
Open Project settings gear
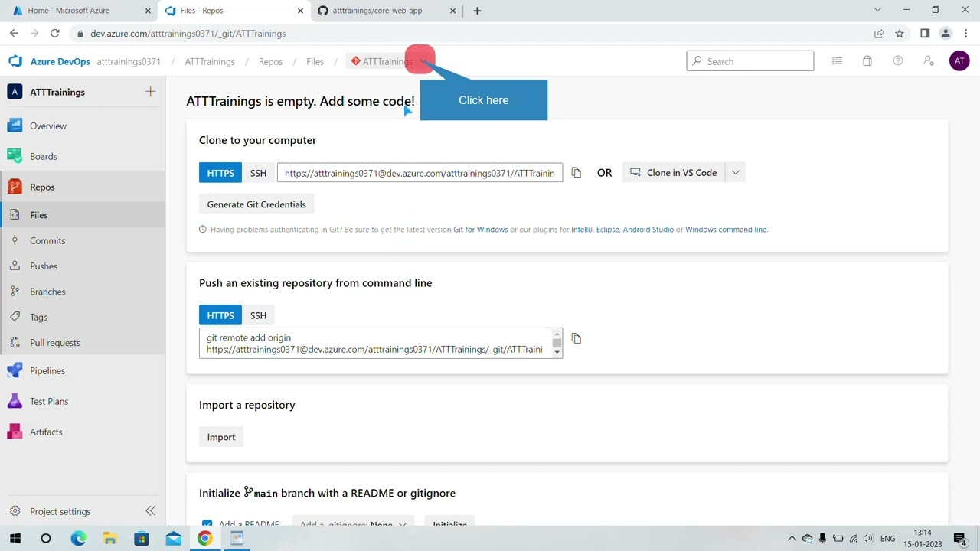pyautogui.click(x=15, y=511)
